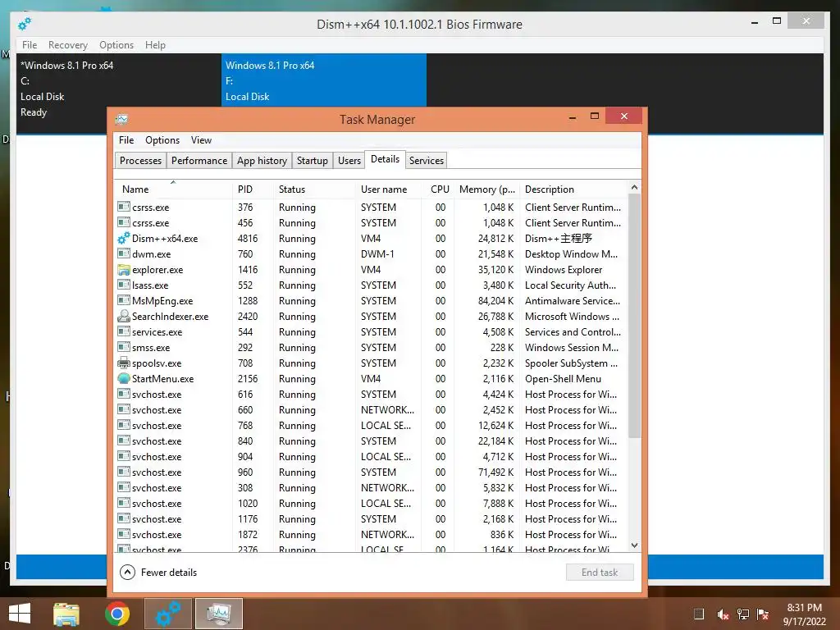Click the first square tray icon
The image size is (840, 630).
coord(699,614)
